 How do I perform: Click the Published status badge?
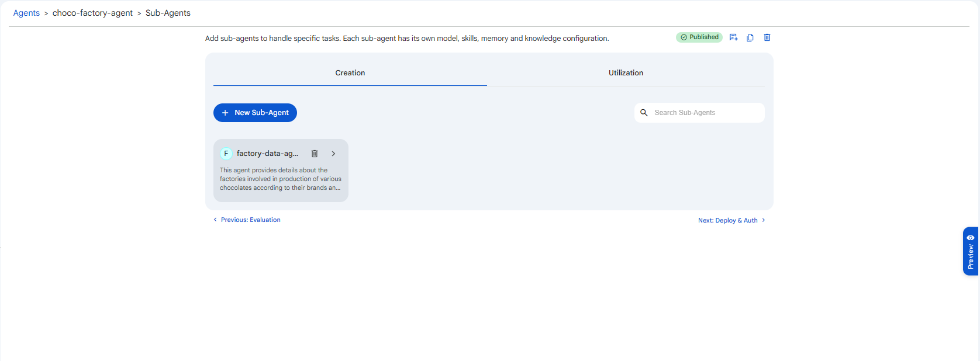pyautogui.click(x=699, y=37)
